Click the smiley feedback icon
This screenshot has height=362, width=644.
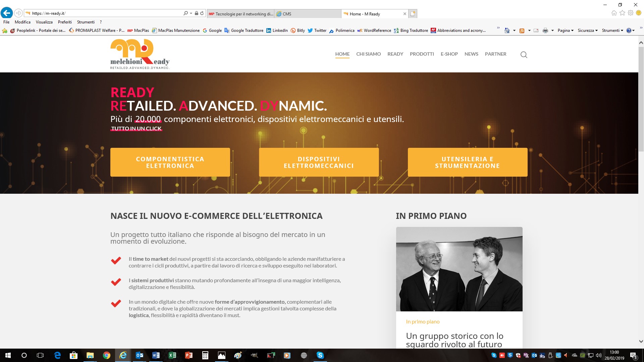click(639, 13)
